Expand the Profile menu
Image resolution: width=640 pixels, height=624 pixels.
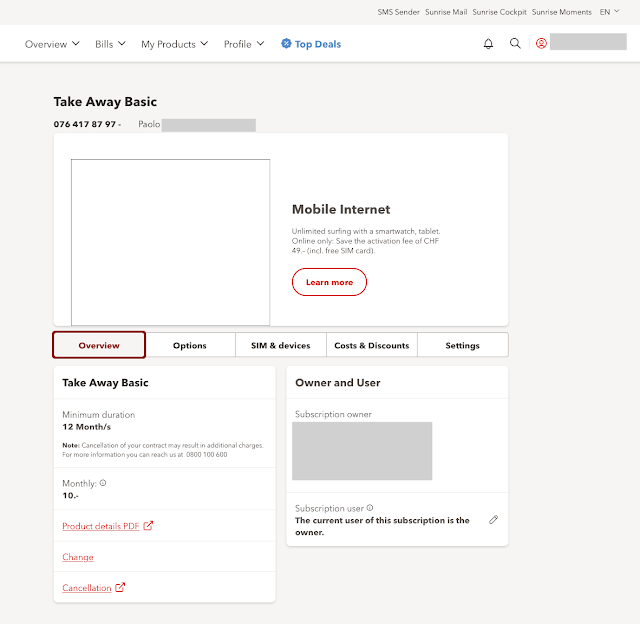pyautogui.click(x=244, y=44)
